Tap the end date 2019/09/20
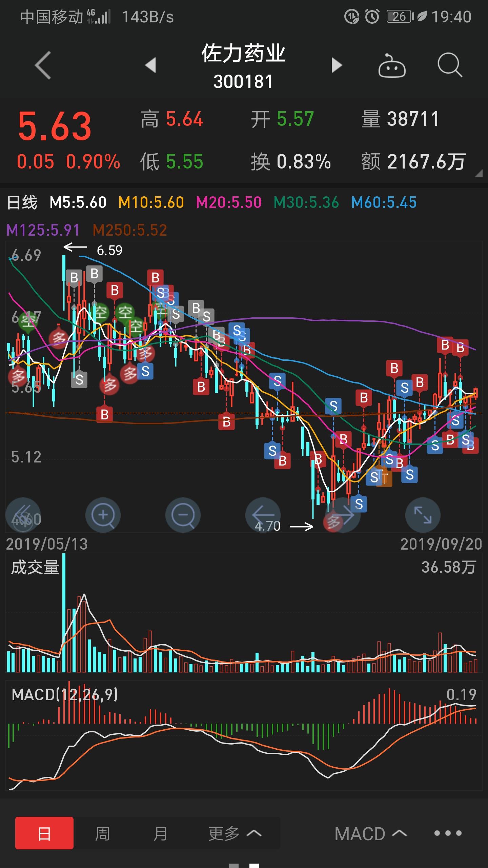This screenshot has height=868, width=488. coord(441,544)
